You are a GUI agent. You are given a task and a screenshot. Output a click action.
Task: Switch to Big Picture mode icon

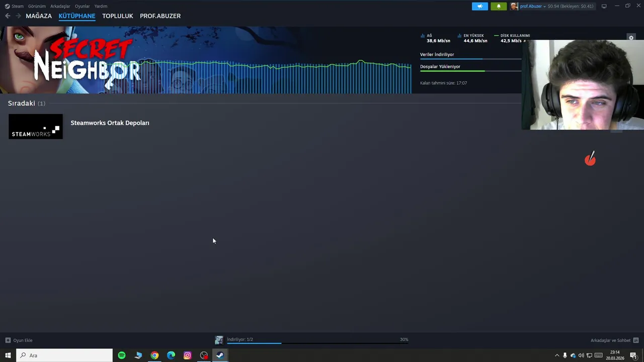pyautogui.click(x=604, y=6)
